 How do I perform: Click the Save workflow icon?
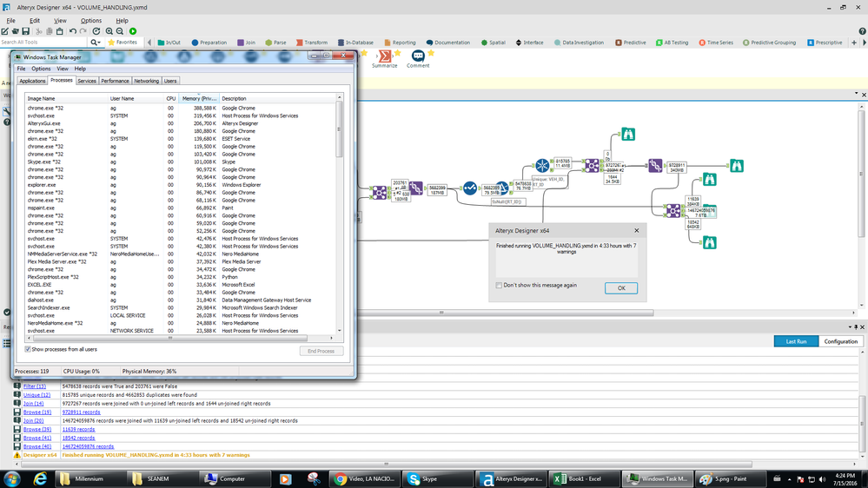point(27,31)
